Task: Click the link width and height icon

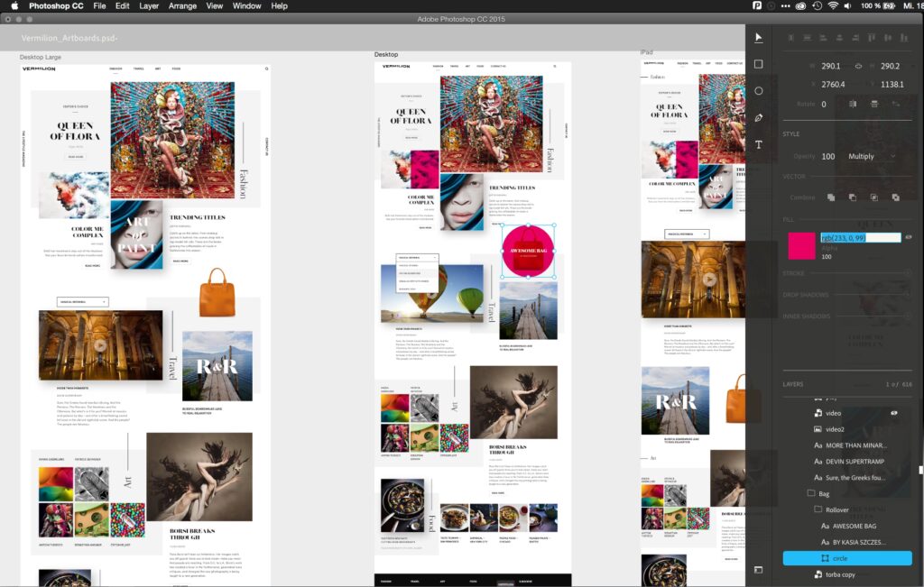Action: [x=858, y=66]
